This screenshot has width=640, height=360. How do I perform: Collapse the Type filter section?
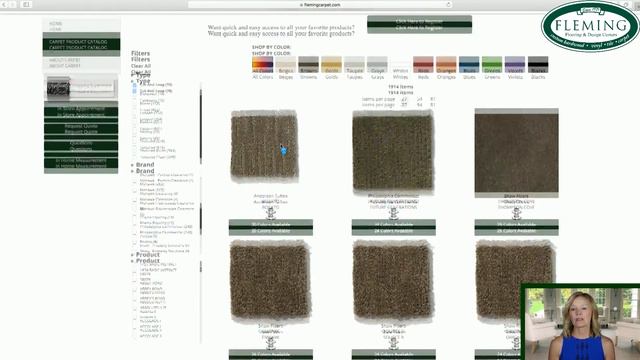pyautogui.click(x=141, y=78)
